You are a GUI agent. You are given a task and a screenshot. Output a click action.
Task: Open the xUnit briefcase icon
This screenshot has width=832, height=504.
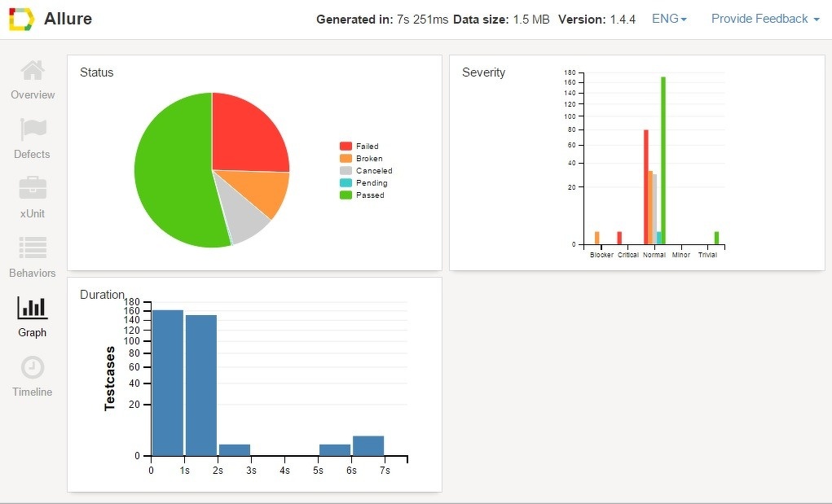pyautogui.click(x=33, y=189)
